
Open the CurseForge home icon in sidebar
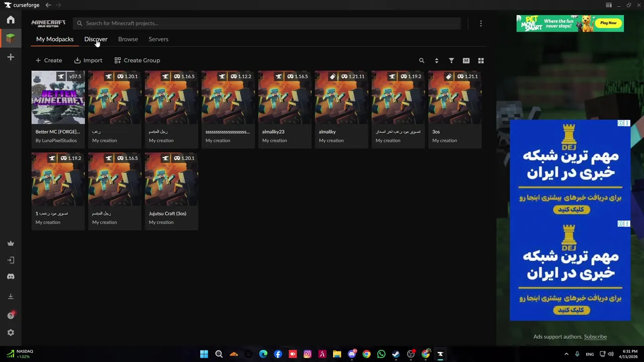[11, 20]
